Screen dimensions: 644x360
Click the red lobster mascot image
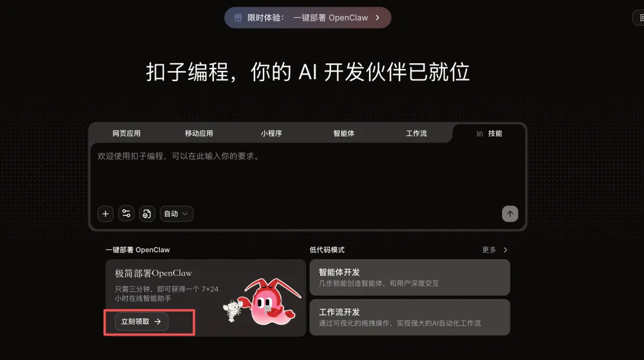pos(271,302)
